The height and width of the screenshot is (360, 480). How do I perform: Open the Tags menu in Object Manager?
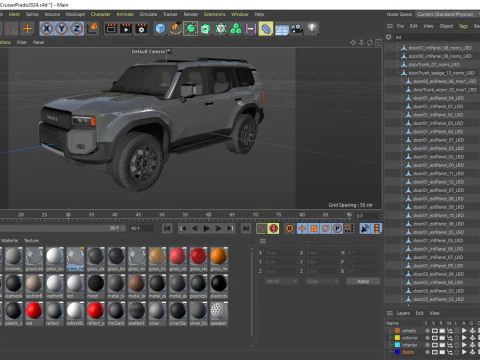[x=463, y=26]
